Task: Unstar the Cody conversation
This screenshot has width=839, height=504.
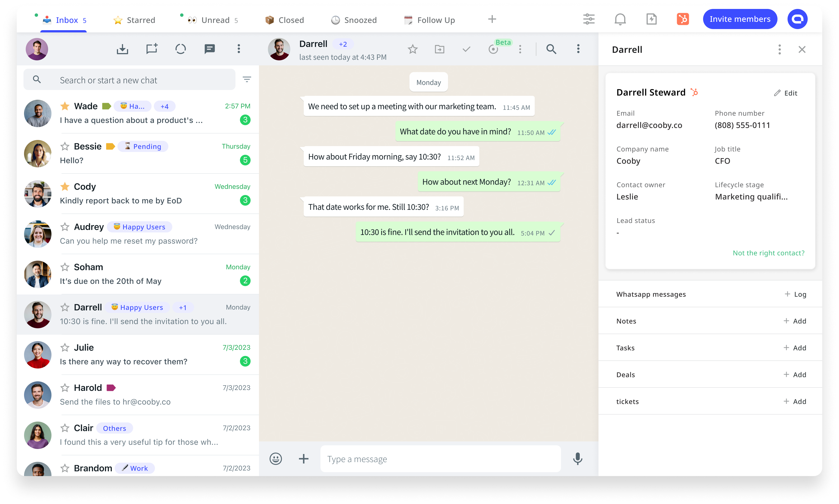Action: [65, 186]
